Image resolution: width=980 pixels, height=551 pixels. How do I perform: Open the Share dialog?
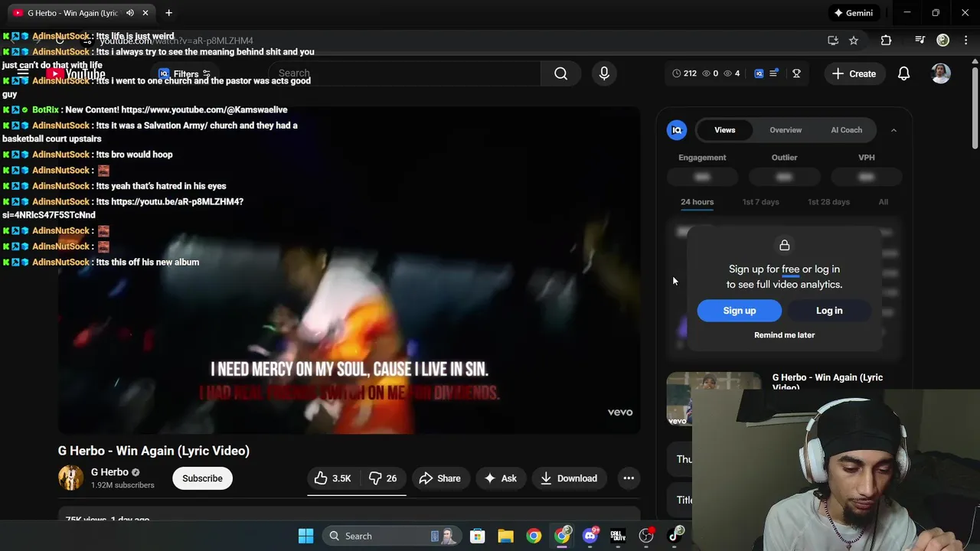coord(439,478)
